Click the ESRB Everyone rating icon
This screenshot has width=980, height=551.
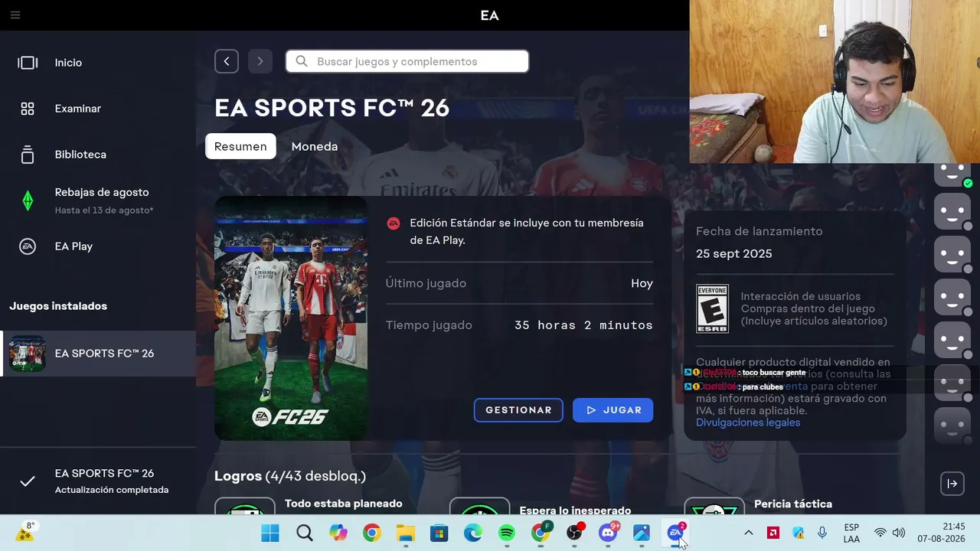point(712,309)
